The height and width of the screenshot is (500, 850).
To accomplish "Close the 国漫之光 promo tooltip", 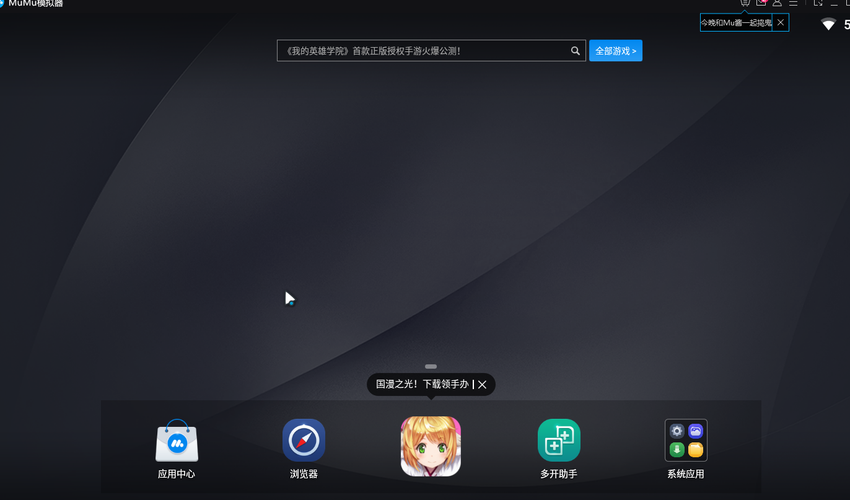I will coord(482,384).
